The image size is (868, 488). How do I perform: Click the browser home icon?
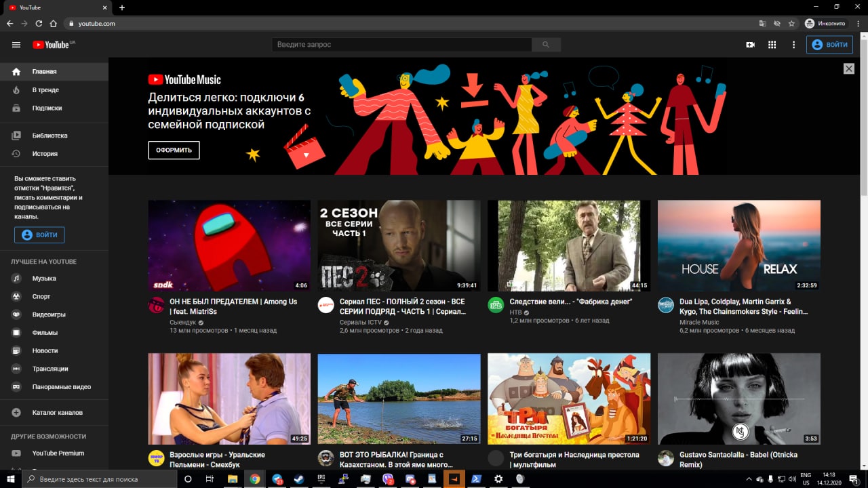point(53,23)
